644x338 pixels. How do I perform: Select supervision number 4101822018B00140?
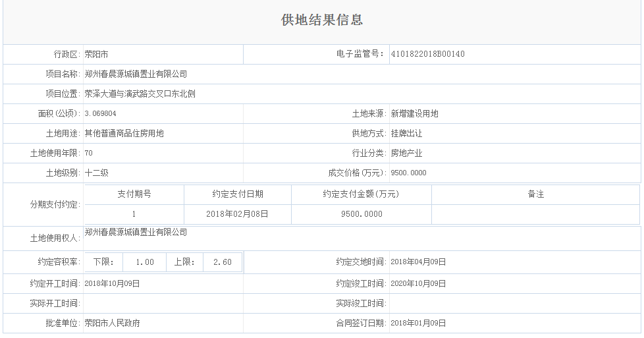coord(427,54)
